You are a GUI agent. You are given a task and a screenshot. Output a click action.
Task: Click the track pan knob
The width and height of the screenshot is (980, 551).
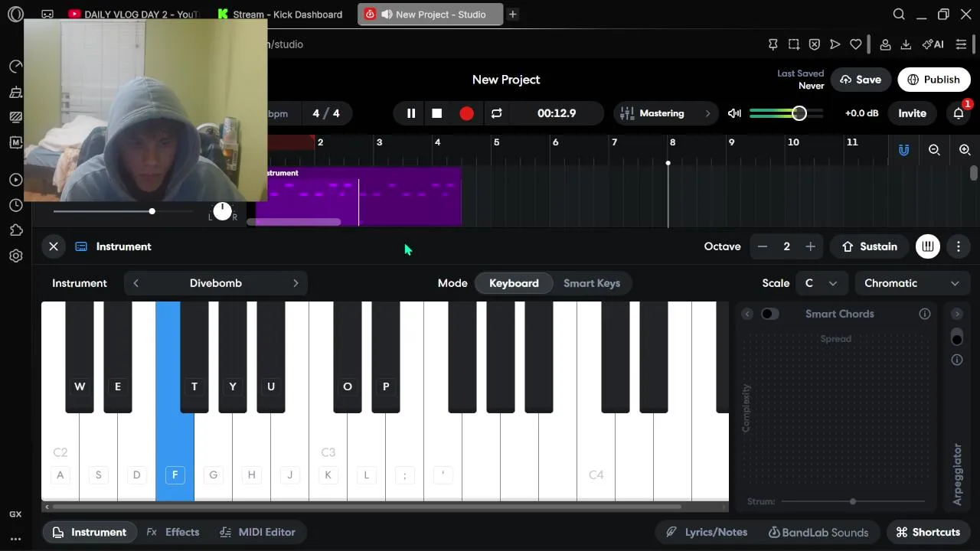pos(222,211)
